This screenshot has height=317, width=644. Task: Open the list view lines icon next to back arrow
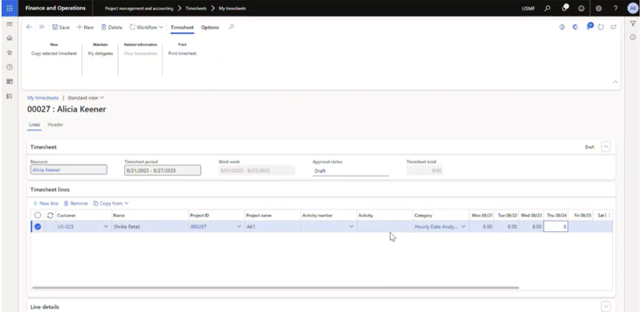42,28
